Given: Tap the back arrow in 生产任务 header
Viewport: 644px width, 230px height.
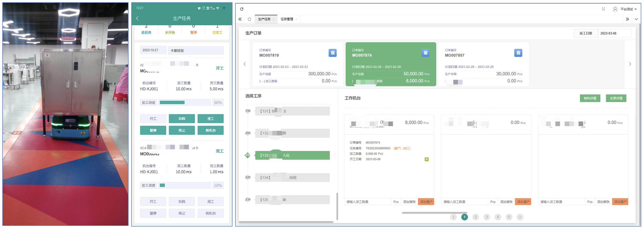Looking at the screenshot, I should point(137,18).
